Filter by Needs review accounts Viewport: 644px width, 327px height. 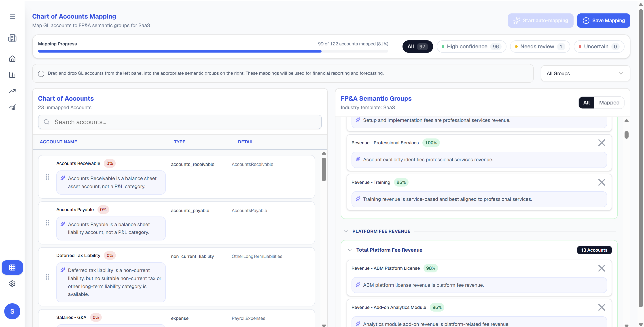click(x=540, y=47)
